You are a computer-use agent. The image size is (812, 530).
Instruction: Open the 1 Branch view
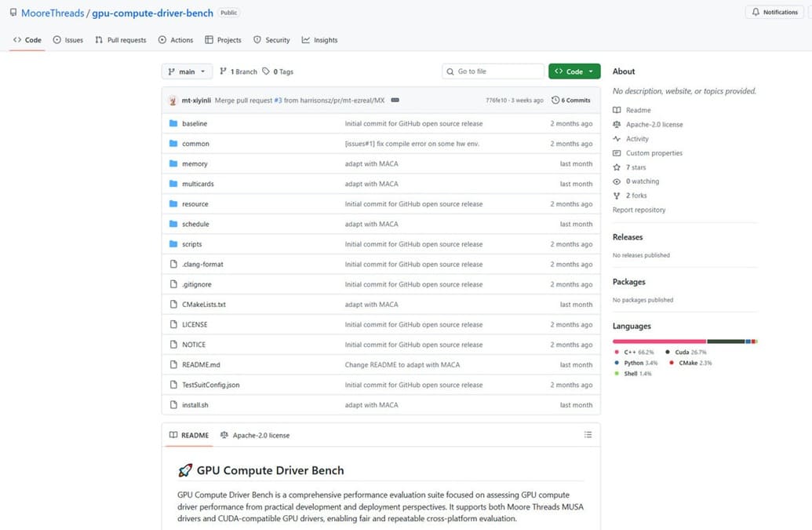click(237, 71)
